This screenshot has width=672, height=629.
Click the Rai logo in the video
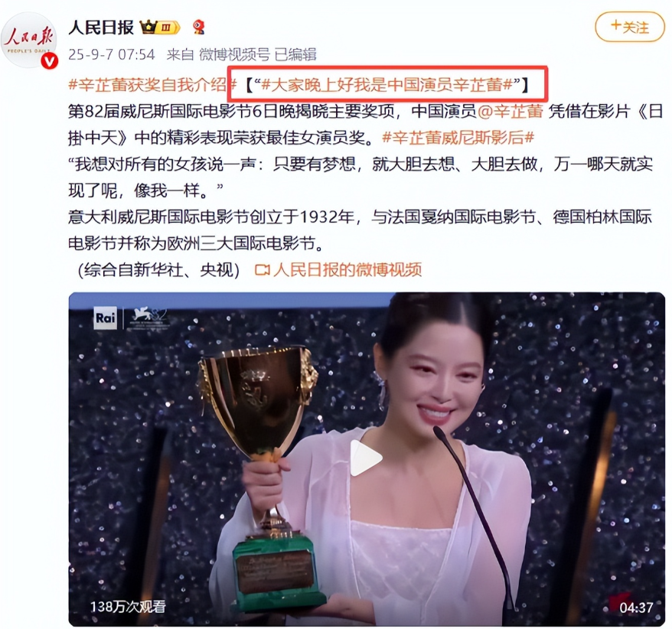(105, 318)
